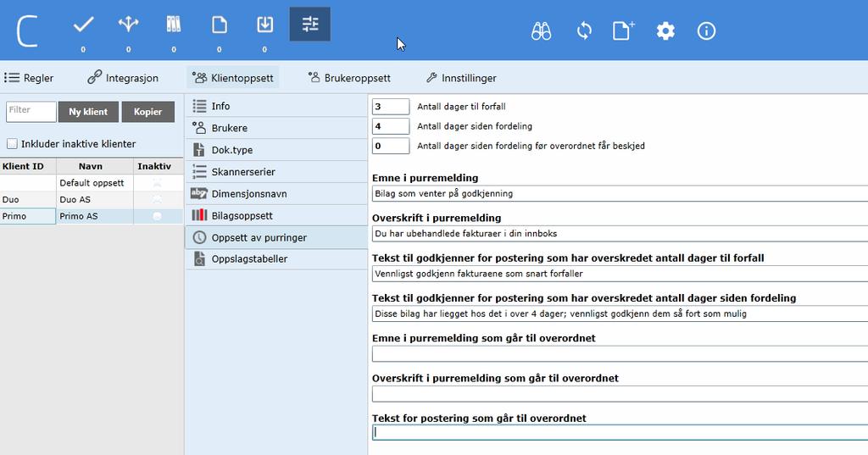Click the overordnet får beskjed days field
Image resolution: width=868 pixels, height=455 pixels.
391,146
